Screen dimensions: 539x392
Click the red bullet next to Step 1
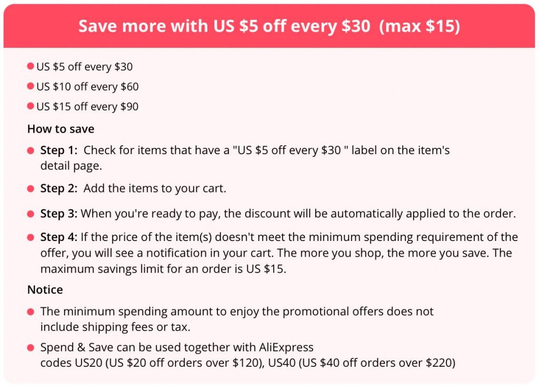coord(31,150)
